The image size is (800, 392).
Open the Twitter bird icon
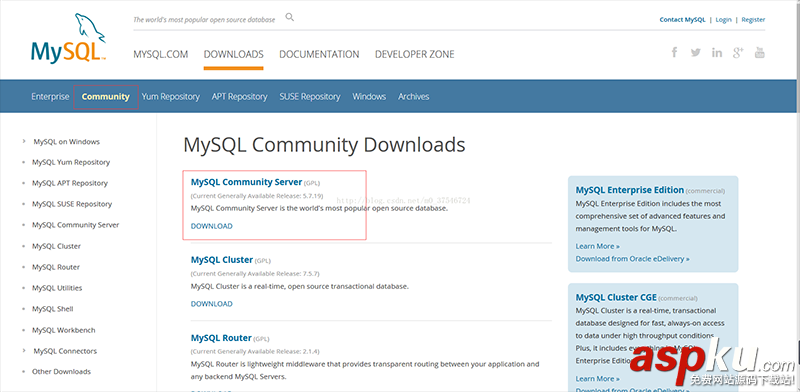point(695,52)
